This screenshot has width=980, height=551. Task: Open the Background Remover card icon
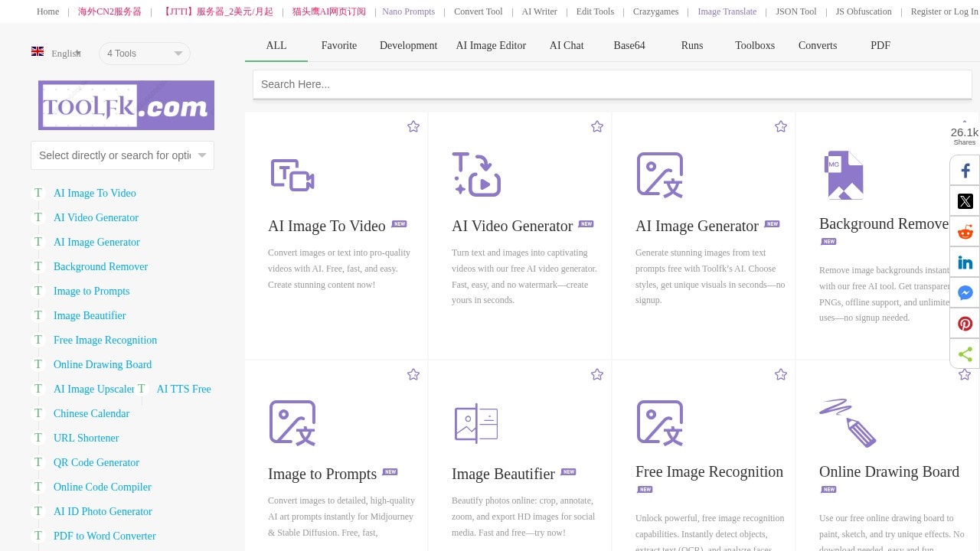(x=843, y=175)
